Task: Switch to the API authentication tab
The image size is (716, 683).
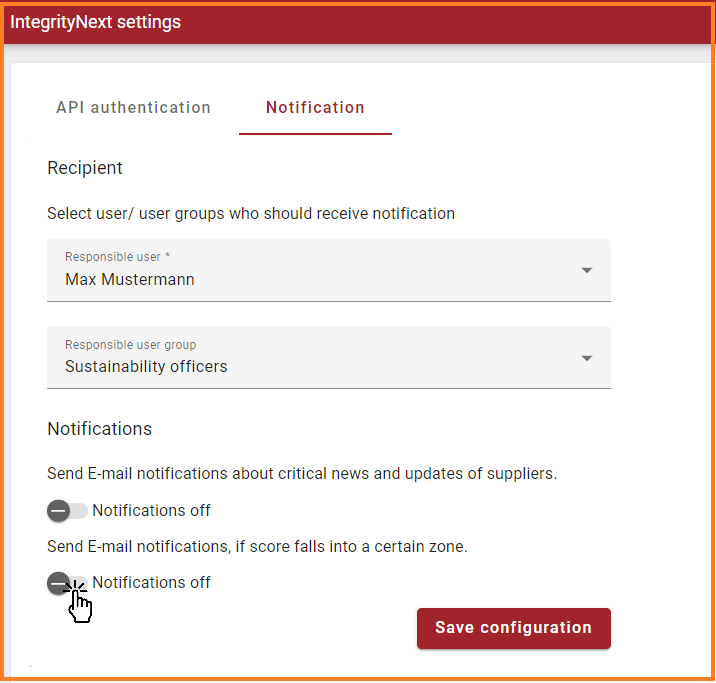Action: click(x=133, y=108)
